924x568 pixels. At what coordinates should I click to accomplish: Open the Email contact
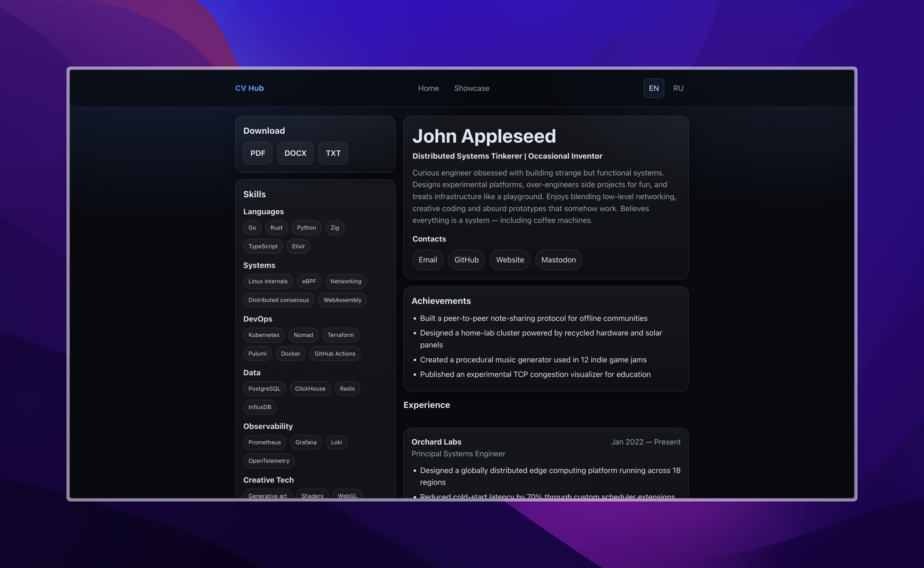(x=428, y=260)
